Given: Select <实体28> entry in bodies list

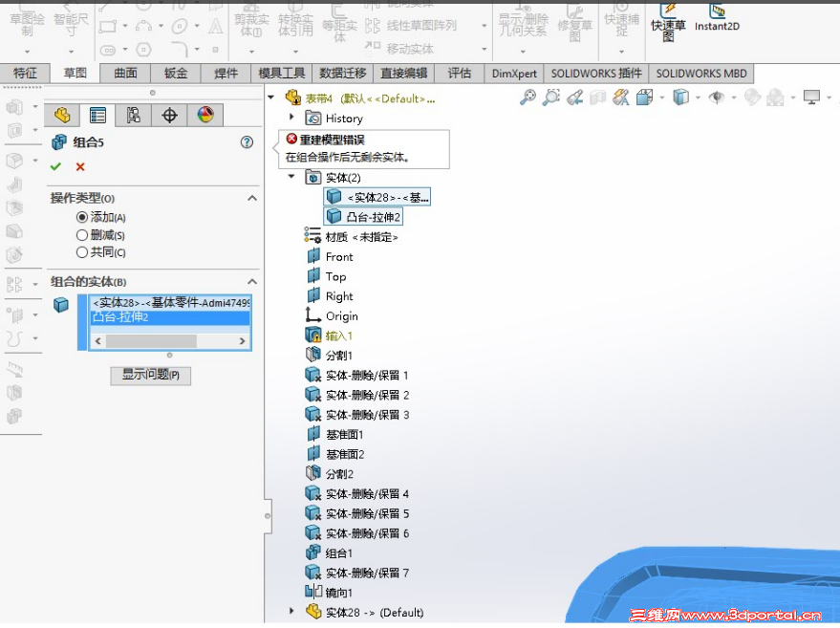Looking at the screenshot, I should (x=170, y=303).
